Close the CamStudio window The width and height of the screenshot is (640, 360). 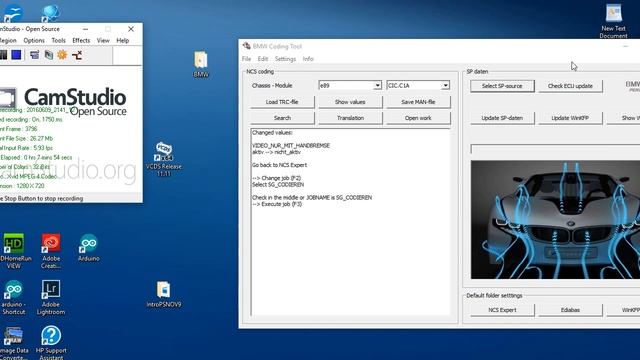pyautogui.click(x=131, y=29)
